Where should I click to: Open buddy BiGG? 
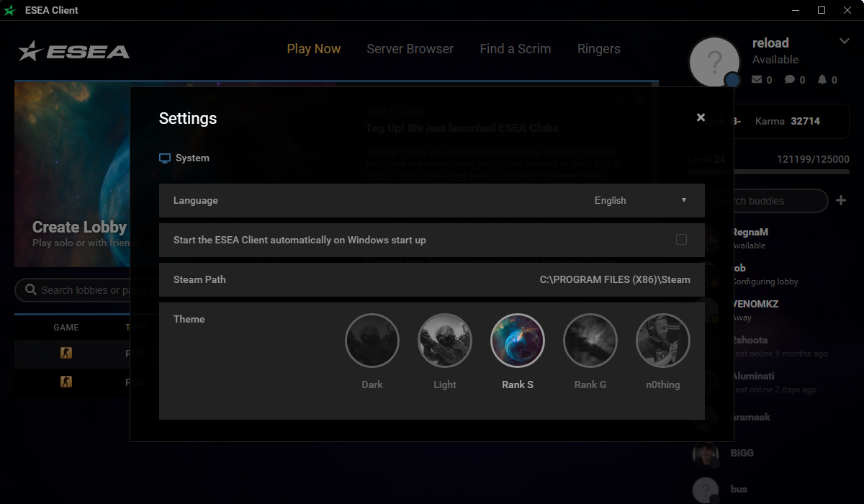[x=742, y=453]
